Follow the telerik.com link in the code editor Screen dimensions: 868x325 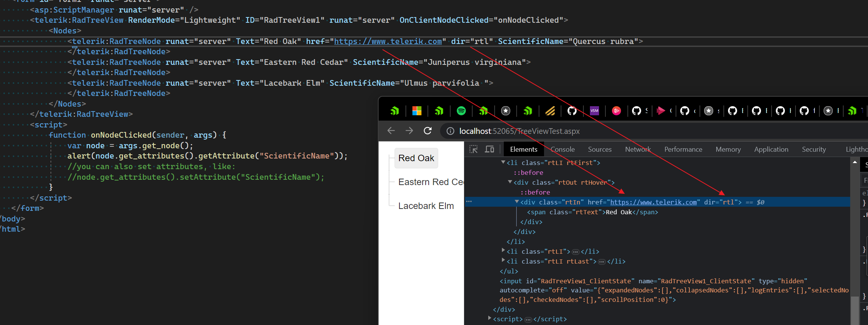tap(388, 41)
